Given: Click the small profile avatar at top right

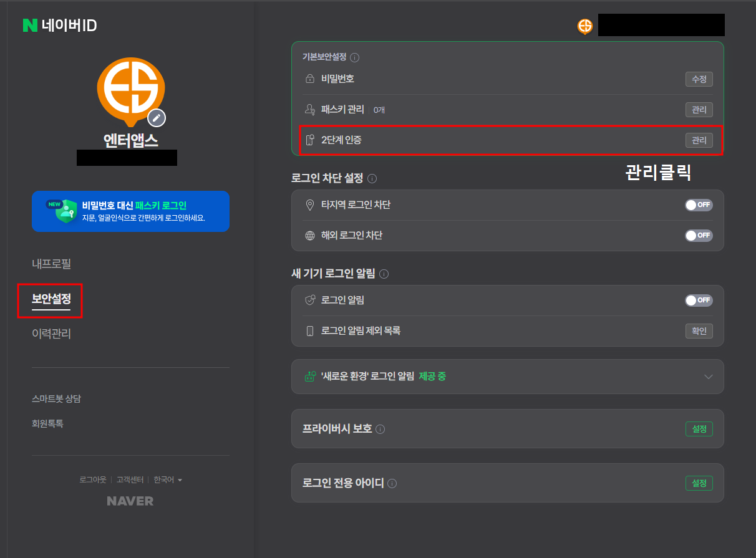Looking at the screenshot, I should (584, 26).
